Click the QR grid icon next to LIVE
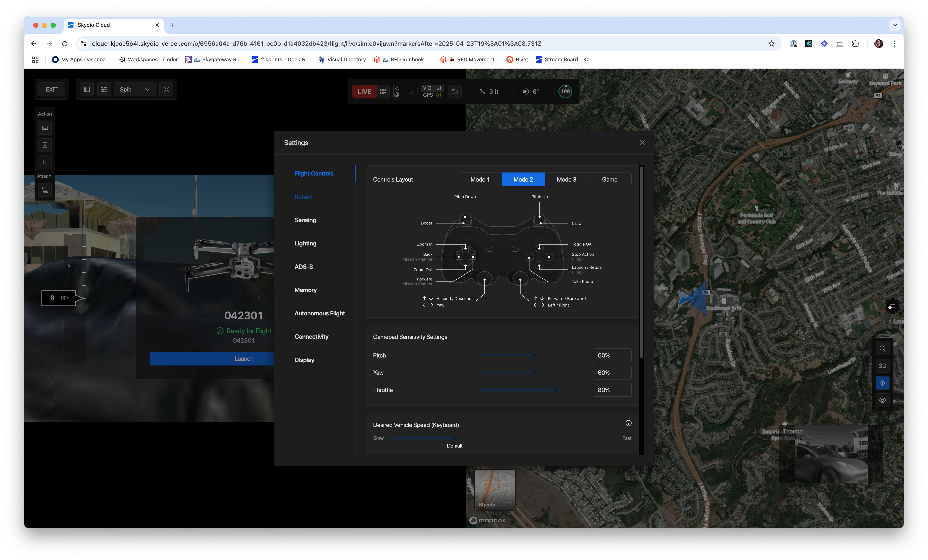The height and width of the screenshot is (560, 928). pos(383,92)
